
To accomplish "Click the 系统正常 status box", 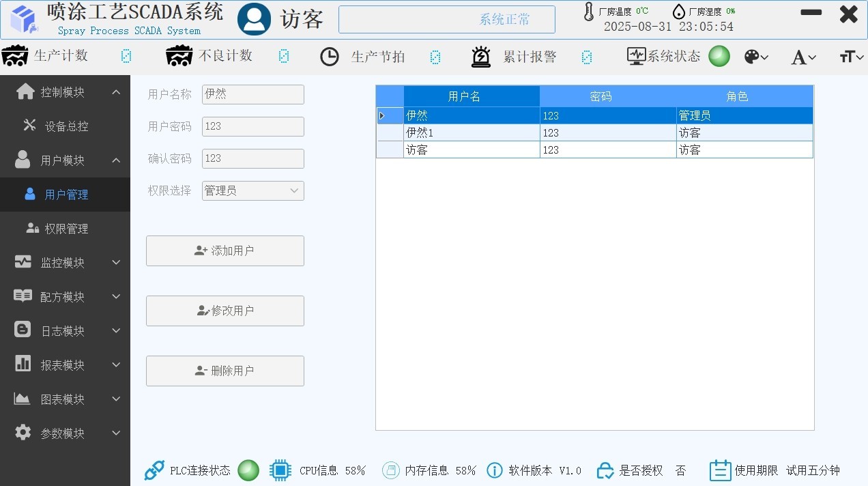I will (x=447, y=19).
